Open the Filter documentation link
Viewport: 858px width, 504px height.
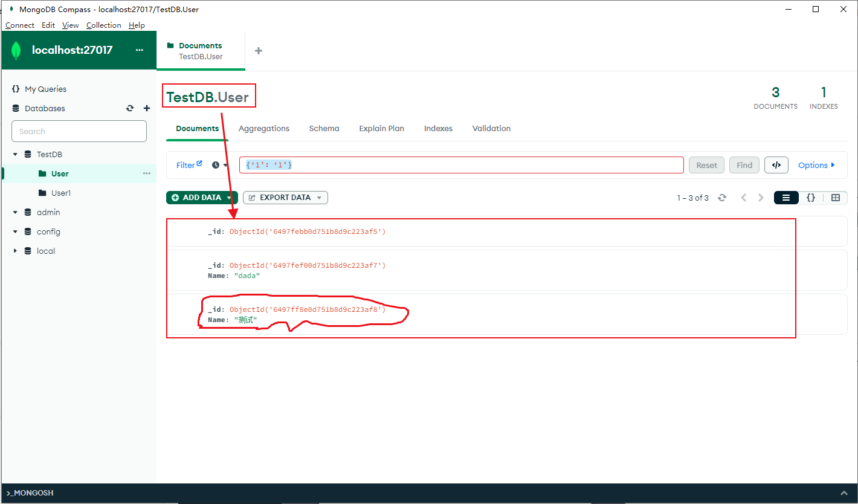pos(189,165)
